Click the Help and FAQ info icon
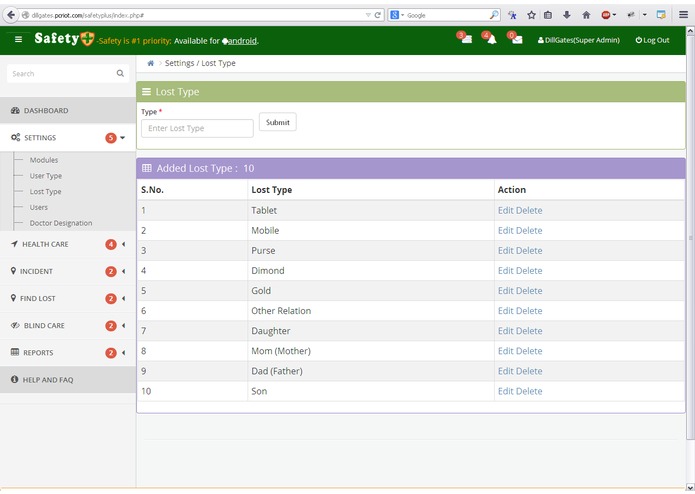695x494 pixels. point(15,379)
